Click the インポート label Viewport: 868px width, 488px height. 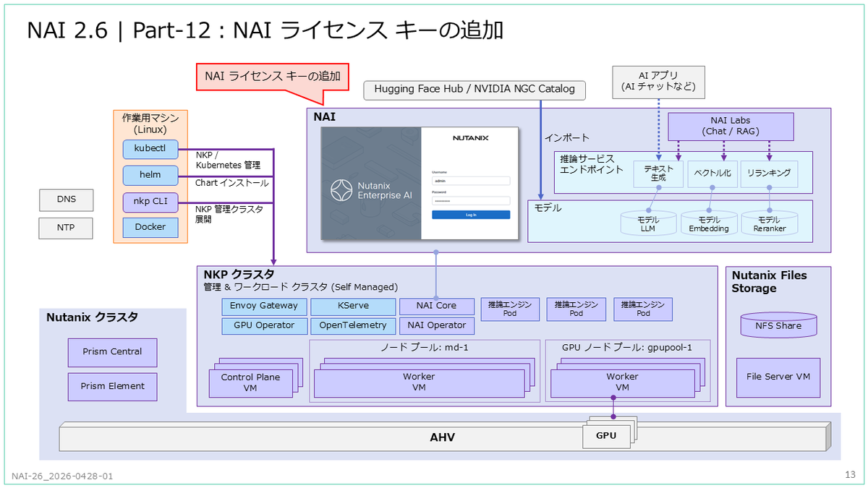[566, 137]
